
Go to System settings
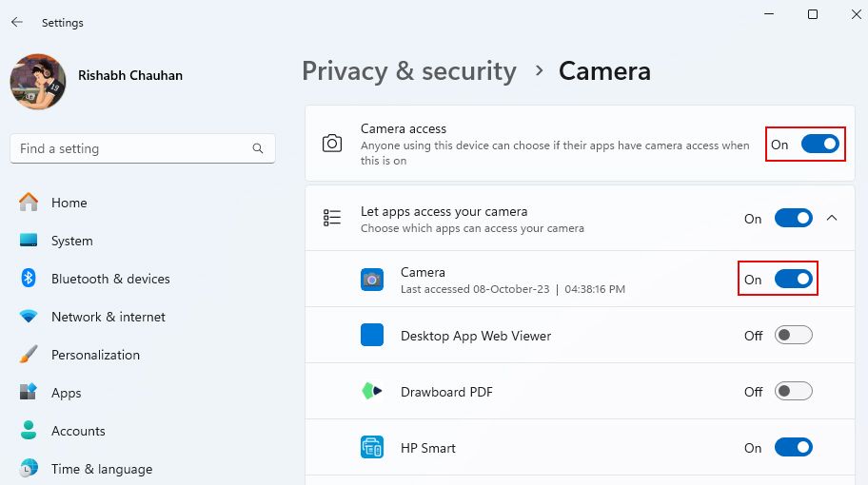[71, 241]
